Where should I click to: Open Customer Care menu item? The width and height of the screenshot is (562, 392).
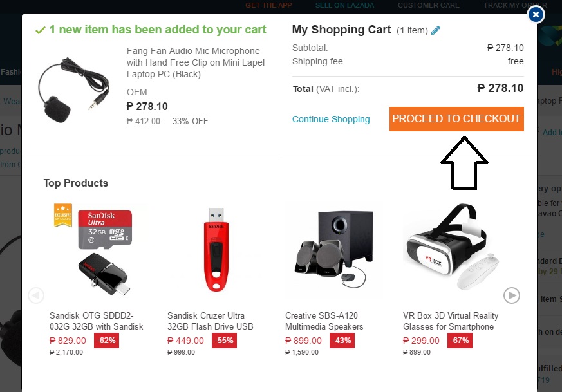429,5
